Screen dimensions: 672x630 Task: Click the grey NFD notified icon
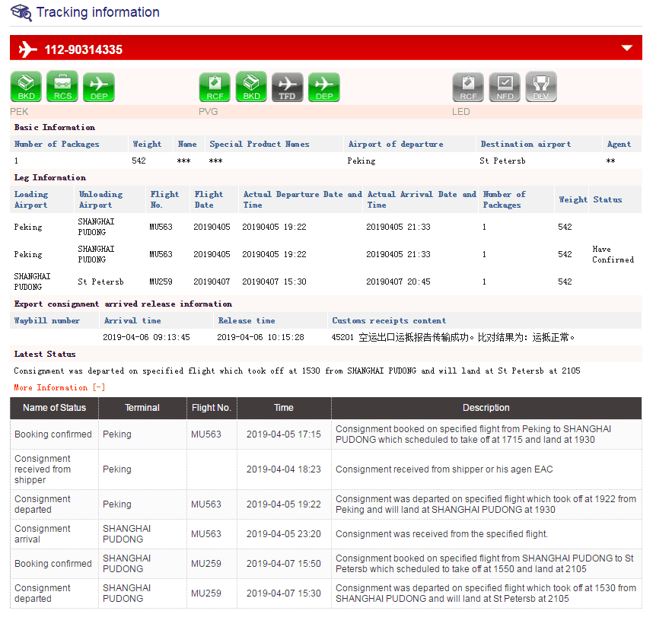coord(505,87)
